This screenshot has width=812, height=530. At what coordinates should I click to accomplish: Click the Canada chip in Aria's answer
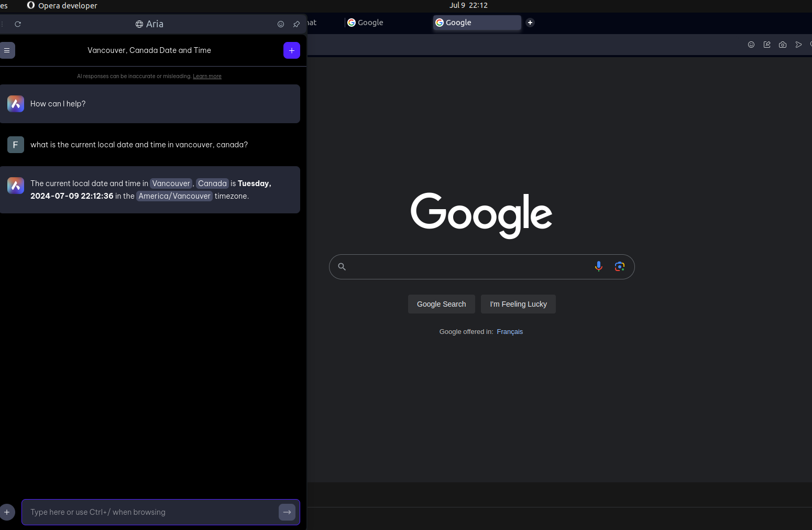coord(212,183)
